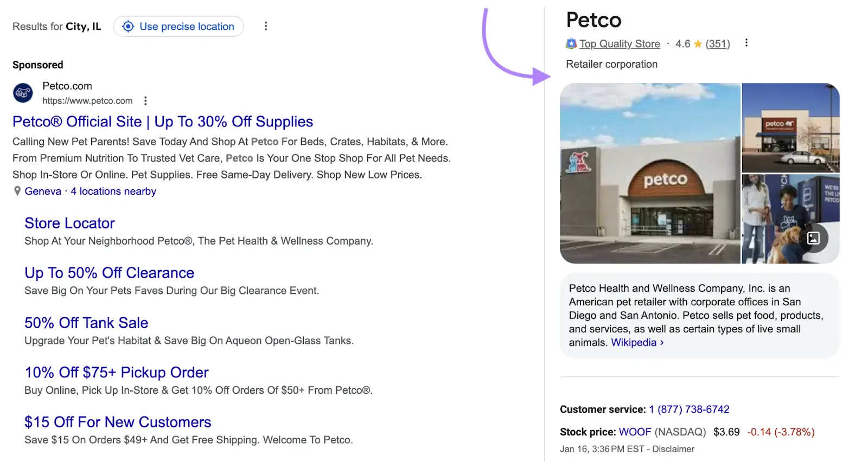Open the knowledge panel three-dot menu
Viewport: 868px width, 462px height.
point(746,43)
